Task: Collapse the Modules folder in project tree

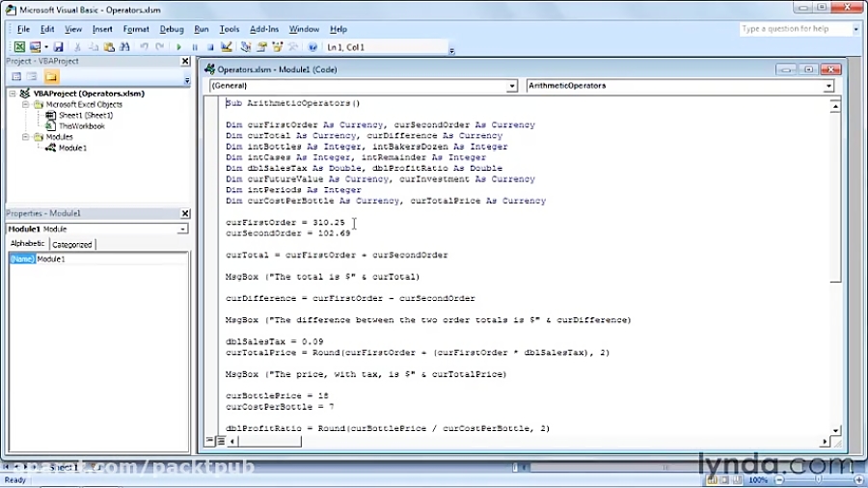Action: (x=25, y=137)
